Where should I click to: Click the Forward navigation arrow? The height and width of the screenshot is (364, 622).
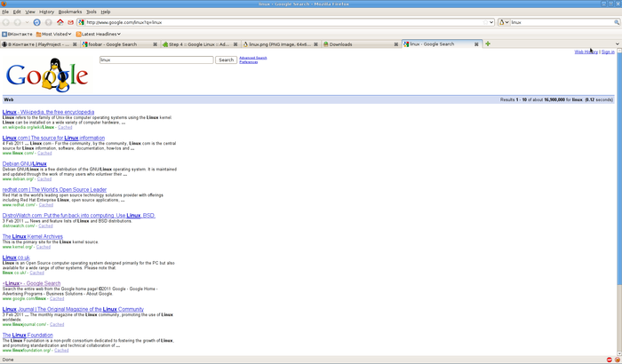coord(18,22)
